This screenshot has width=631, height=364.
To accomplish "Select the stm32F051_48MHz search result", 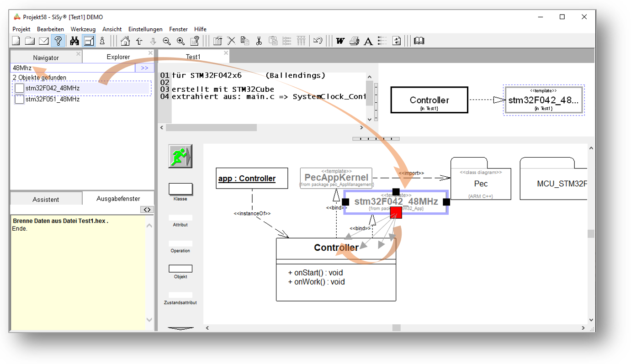I will pos(52,99).
